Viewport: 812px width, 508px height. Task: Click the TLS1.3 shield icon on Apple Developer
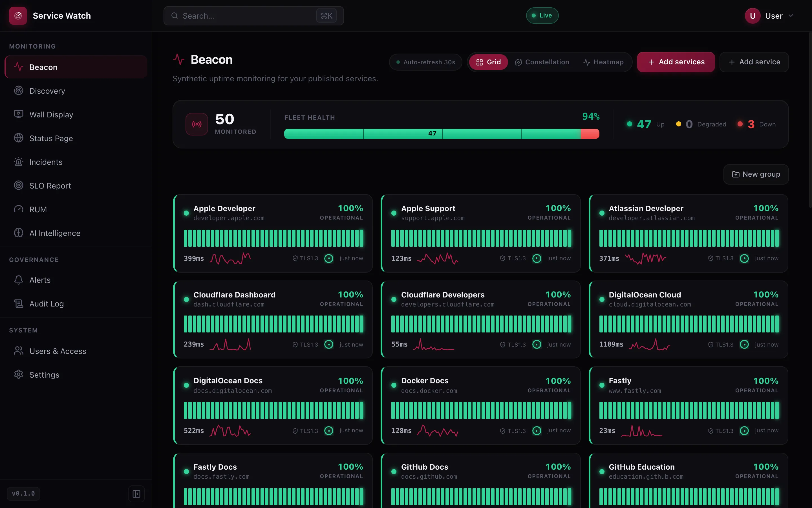coord(295,258)
